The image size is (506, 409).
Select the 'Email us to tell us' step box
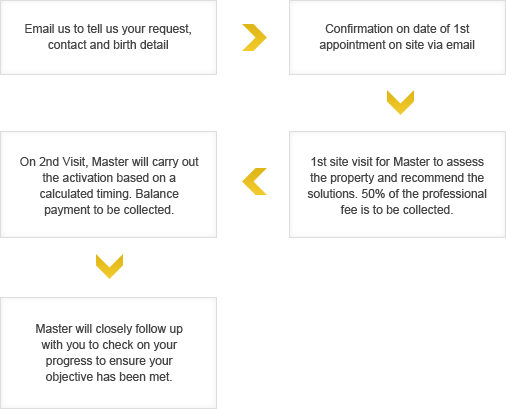tap(108, 37)
